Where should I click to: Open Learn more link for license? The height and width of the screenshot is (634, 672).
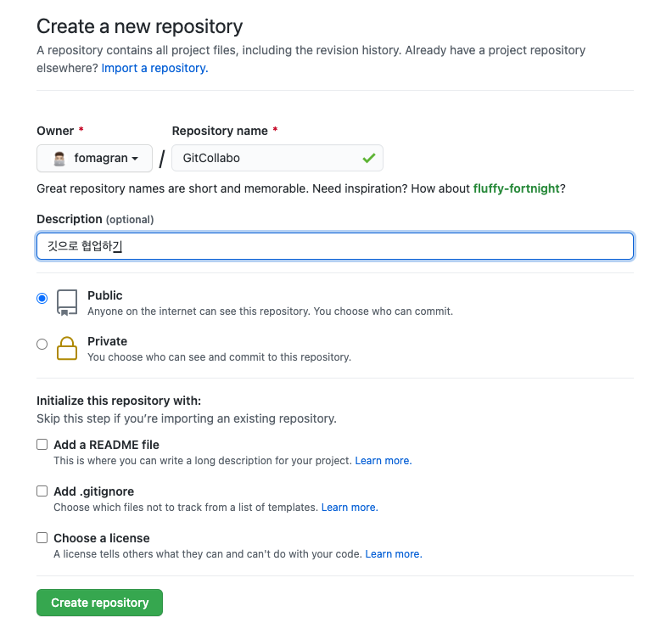click(x=394, y=554)
